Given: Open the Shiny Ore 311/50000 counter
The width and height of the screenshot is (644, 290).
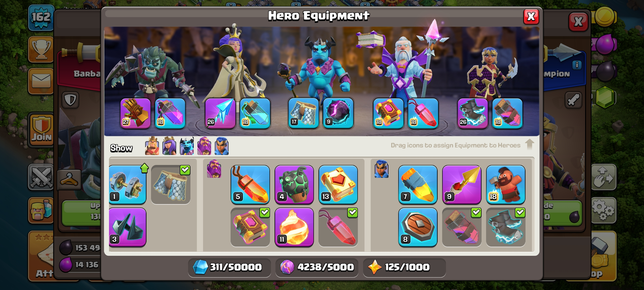Looking at the screenshot, I should (229, 267).
